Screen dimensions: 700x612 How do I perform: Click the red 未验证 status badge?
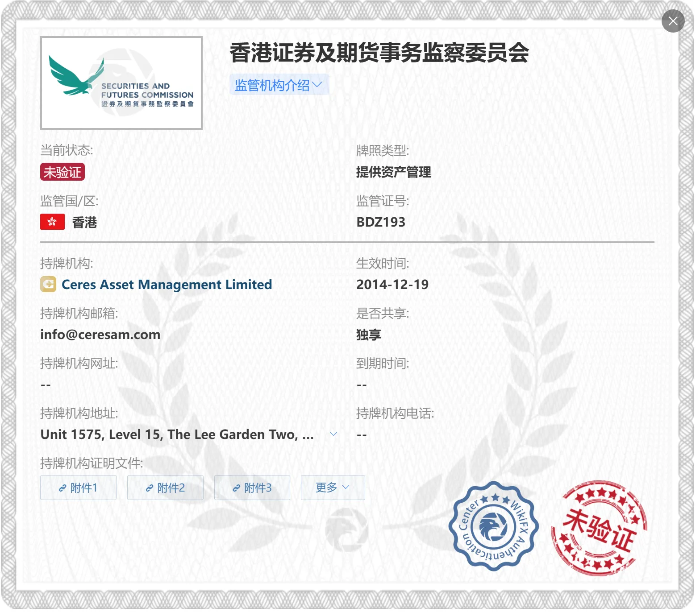pyautogui.click(x=62, y=172)
